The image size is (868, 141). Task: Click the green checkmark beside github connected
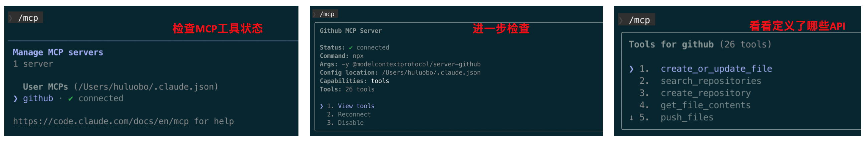click(x=70, y=99)
